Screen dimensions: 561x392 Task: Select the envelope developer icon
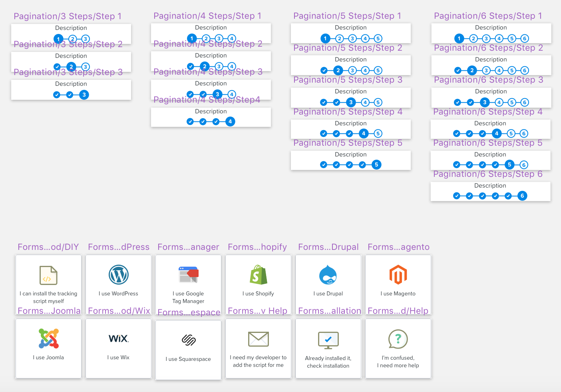tap(259, 339)
